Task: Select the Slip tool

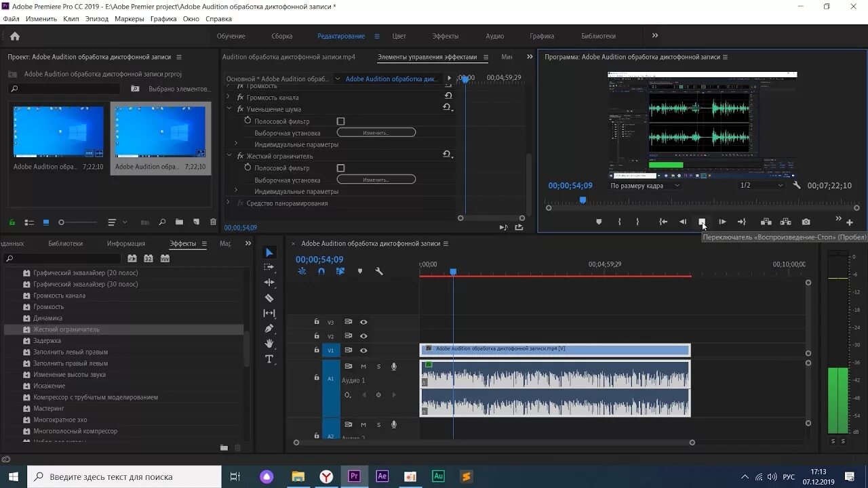Action: [269, 313]
